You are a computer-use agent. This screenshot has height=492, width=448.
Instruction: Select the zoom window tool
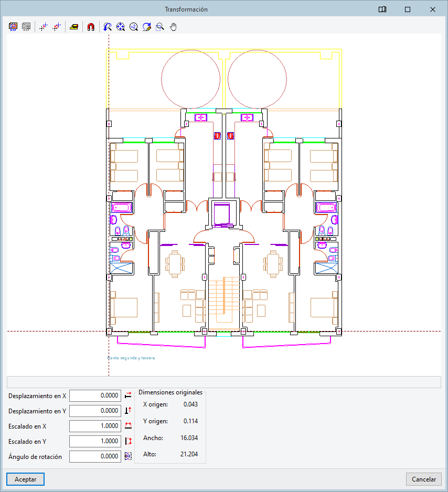pyautogui.click(x=160, y=27)
